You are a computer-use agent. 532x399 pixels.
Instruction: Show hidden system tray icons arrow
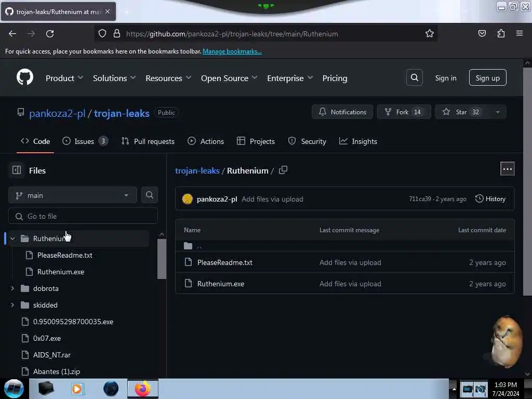click(x=454, y=389)
